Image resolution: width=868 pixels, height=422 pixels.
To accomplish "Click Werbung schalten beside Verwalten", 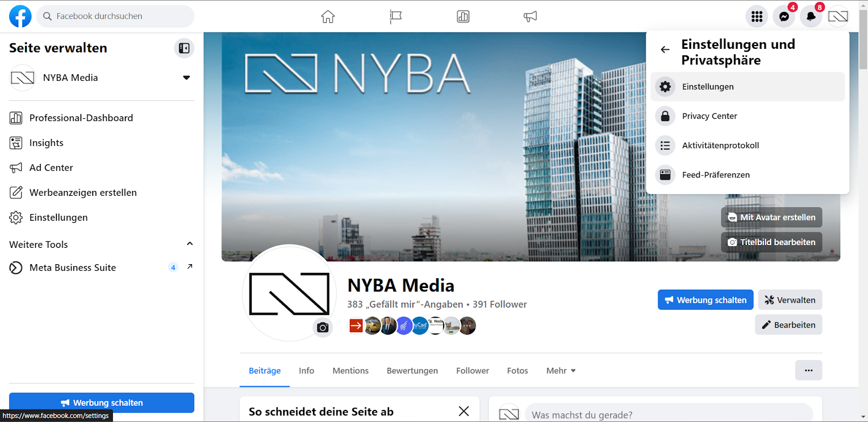I will (x=705, y=300).
